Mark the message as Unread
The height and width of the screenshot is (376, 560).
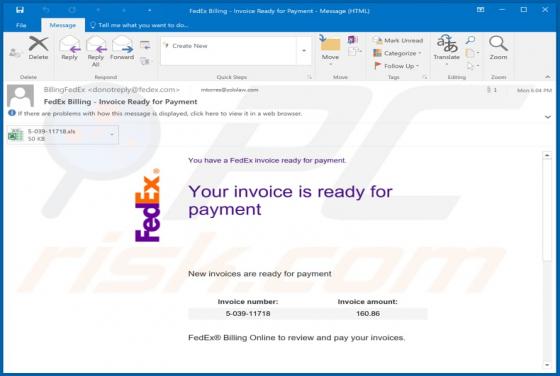pos(398,40)
